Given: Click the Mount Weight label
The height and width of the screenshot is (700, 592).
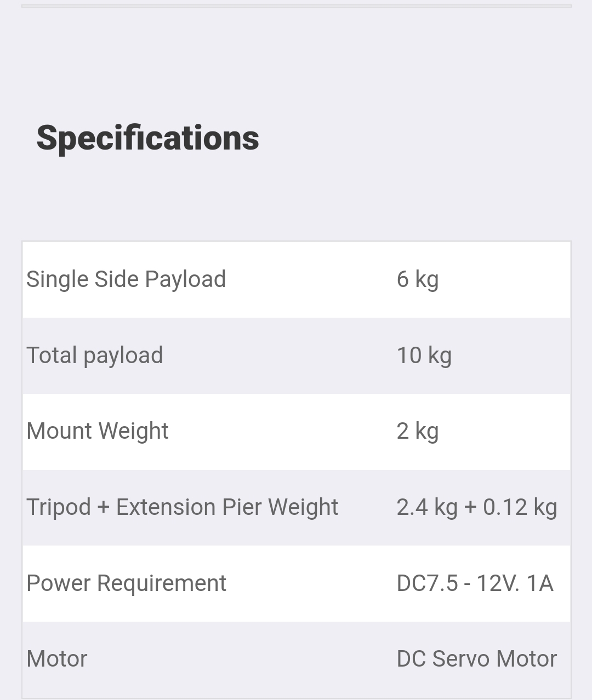Looking at the screenshot, I should [97, 431].
